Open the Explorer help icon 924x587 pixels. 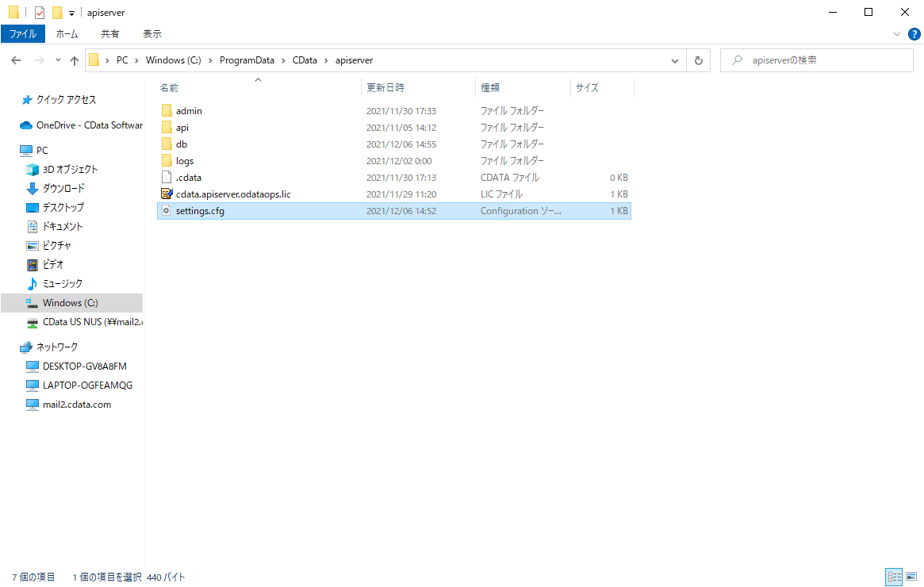[914, 34]
